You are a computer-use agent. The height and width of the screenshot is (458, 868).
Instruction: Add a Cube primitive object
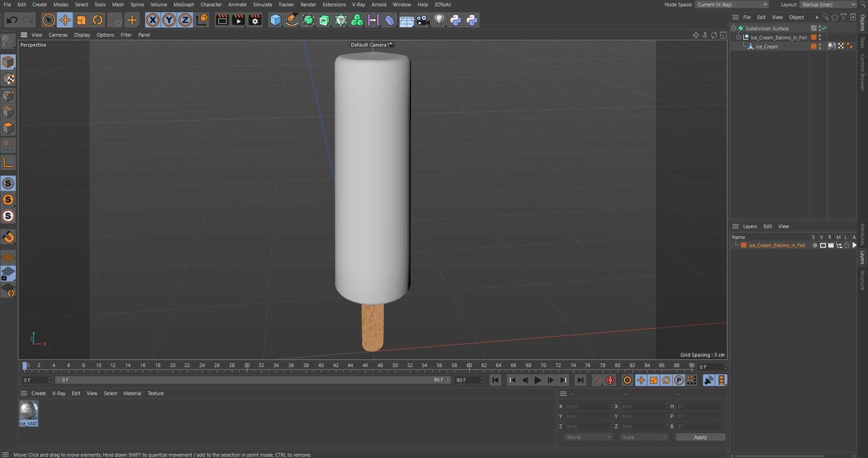[275, 20]
